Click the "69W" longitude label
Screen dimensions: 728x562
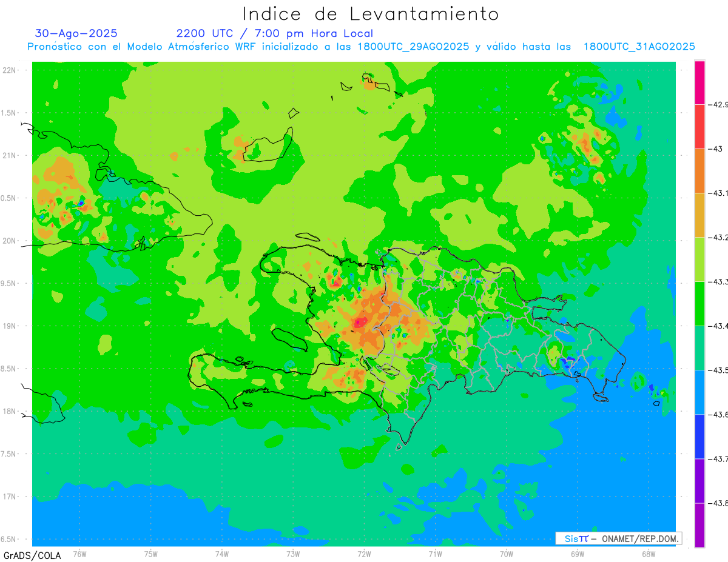tap(577, 554)
